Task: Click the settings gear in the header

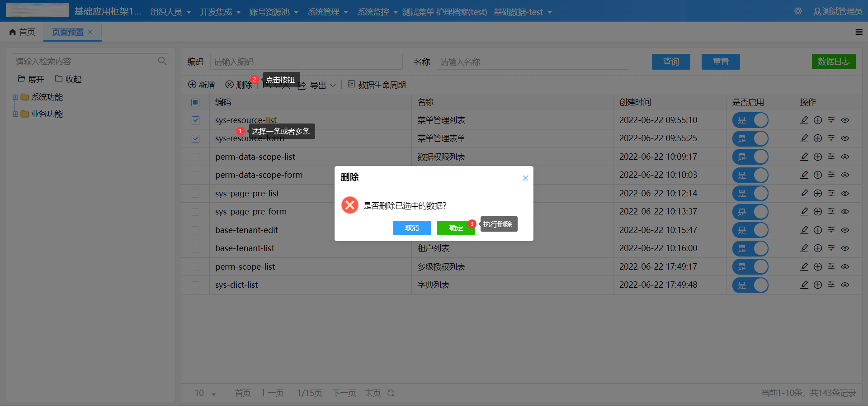Action: [x=798, y=11]
